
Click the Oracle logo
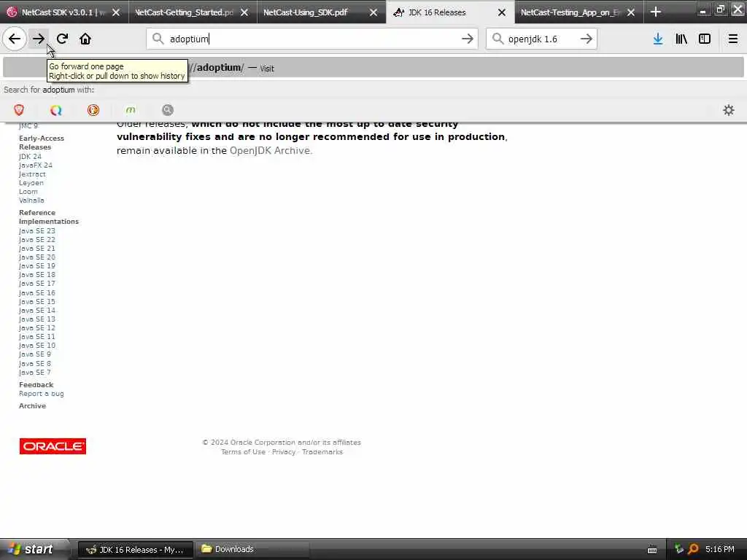point(53,446)
